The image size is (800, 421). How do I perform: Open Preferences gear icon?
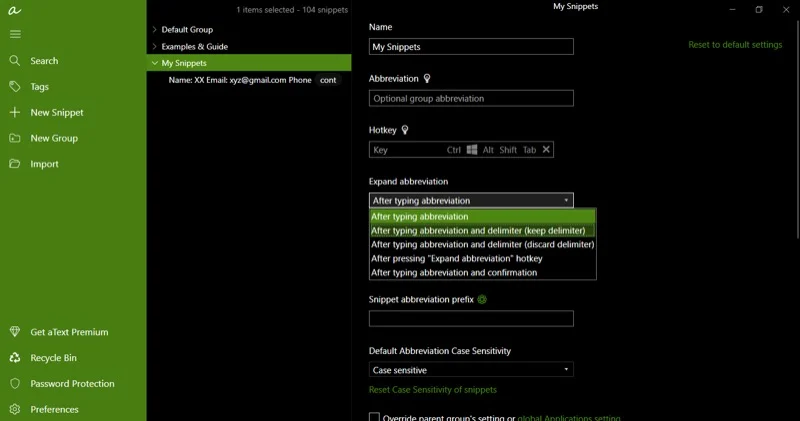pyautogui.click(x=15, y=409)
